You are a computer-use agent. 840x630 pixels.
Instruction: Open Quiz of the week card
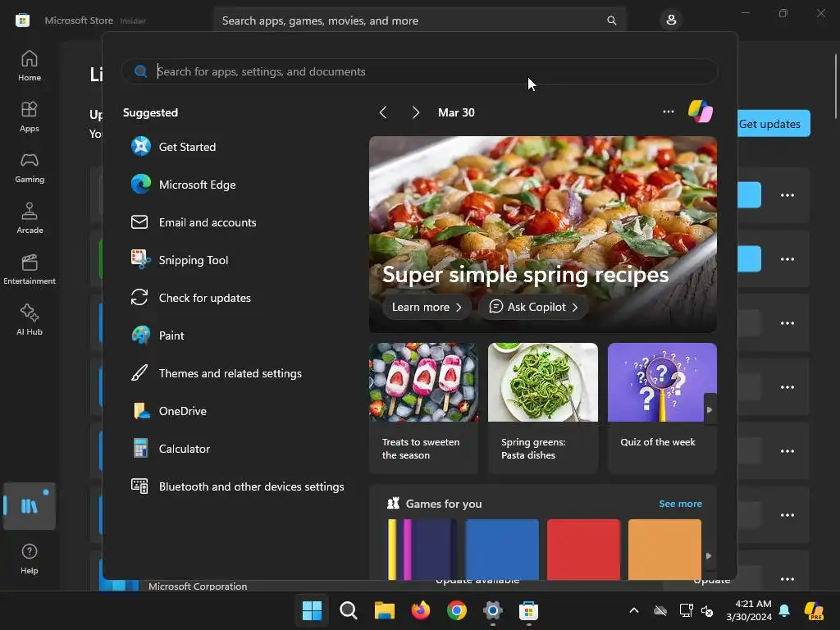(x=662, y=409)
